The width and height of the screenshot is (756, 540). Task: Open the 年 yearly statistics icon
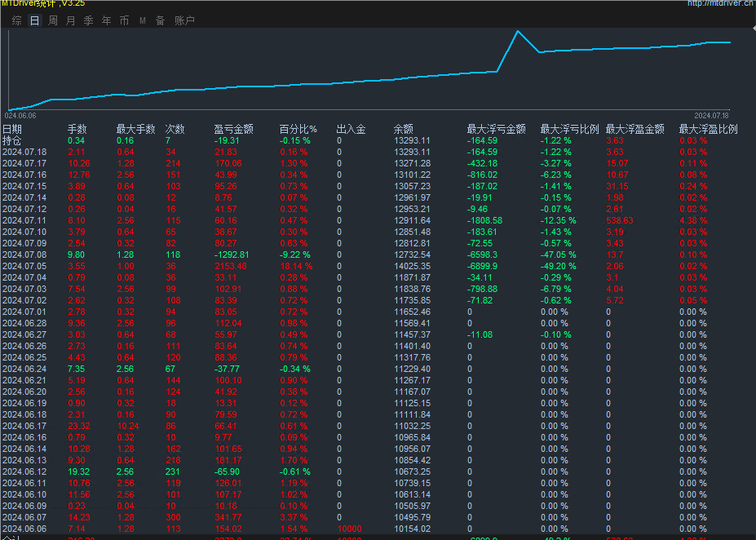(106, 21)
